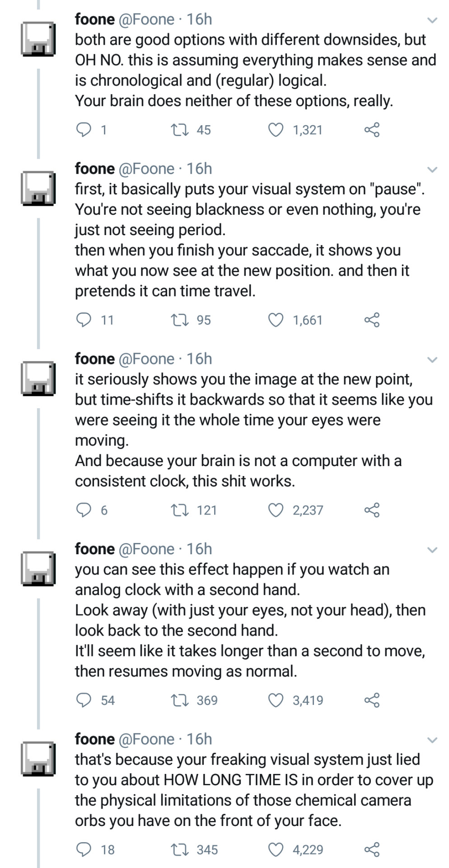Share the tweet with 4,229 likes
The width and height of the screenshot is (449, 868).
(372, 850)
